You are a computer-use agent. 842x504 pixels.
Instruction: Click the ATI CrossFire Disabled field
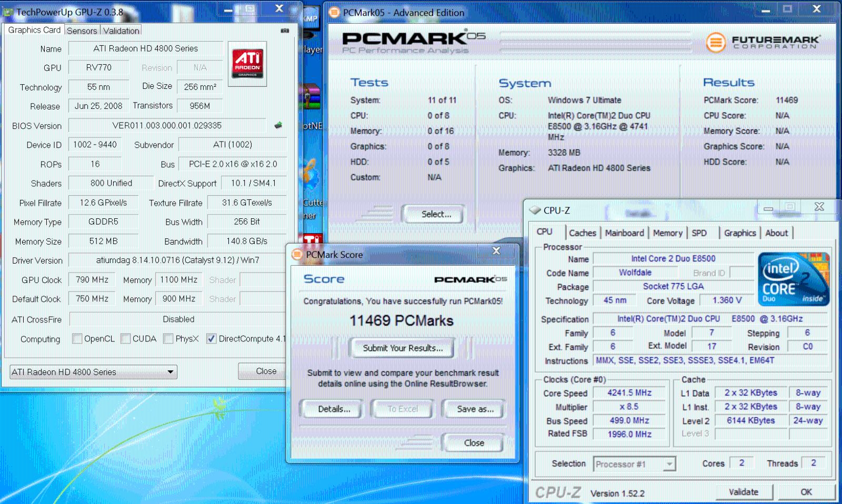coord(178,319)
